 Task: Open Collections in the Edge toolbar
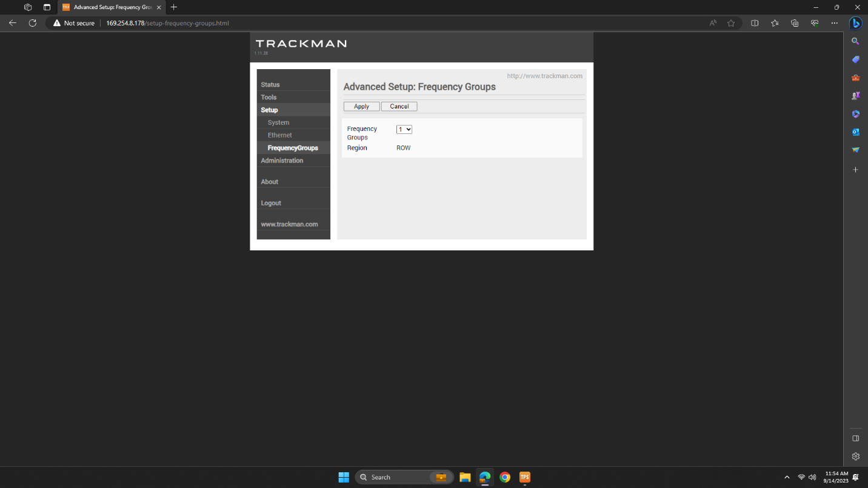point(794,23)
